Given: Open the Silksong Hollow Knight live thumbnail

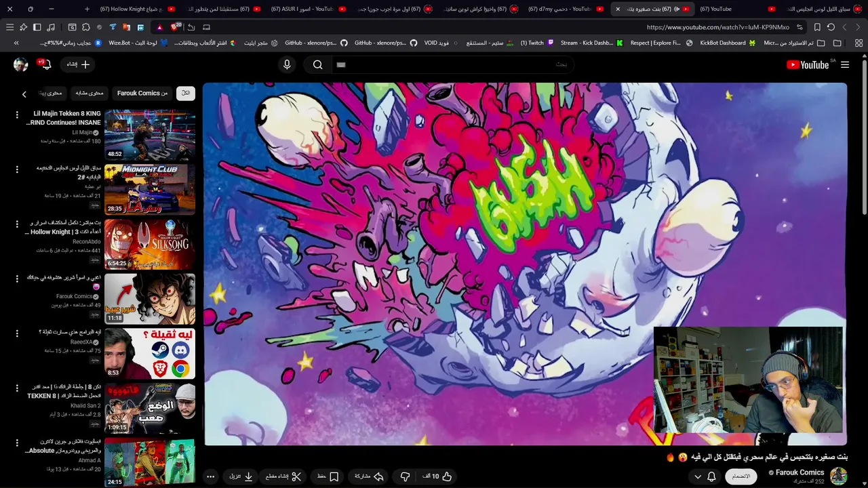Looking at the screenshot, I should pyautogui.click(x=150, y=244).
